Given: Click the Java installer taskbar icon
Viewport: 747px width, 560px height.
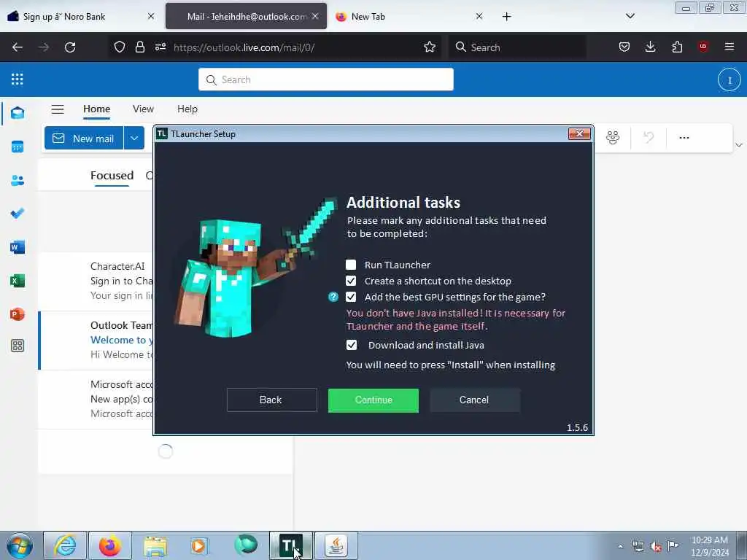Looking at the screenshot, I should (336, 545).
